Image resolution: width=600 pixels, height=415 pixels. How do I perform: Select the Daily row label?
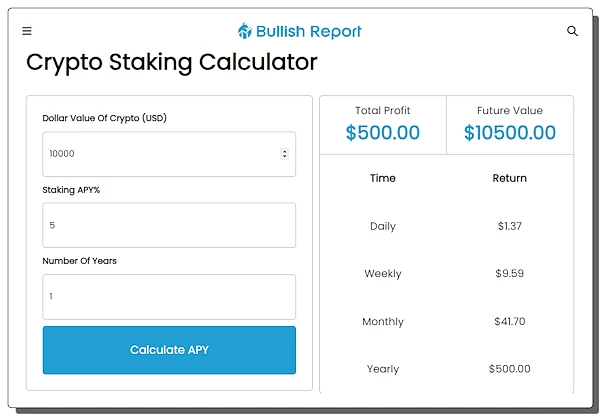382,226
